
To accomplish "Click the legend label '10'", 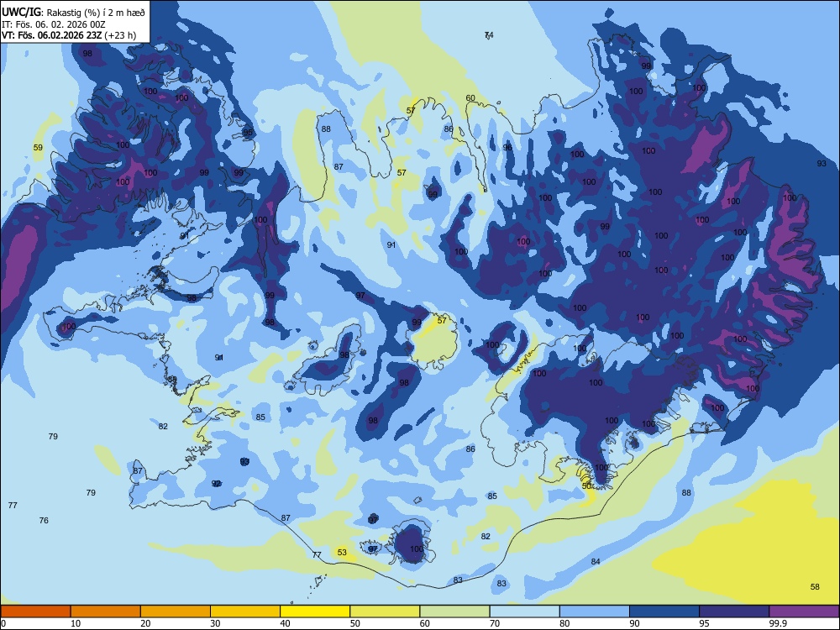I will 76,623.
